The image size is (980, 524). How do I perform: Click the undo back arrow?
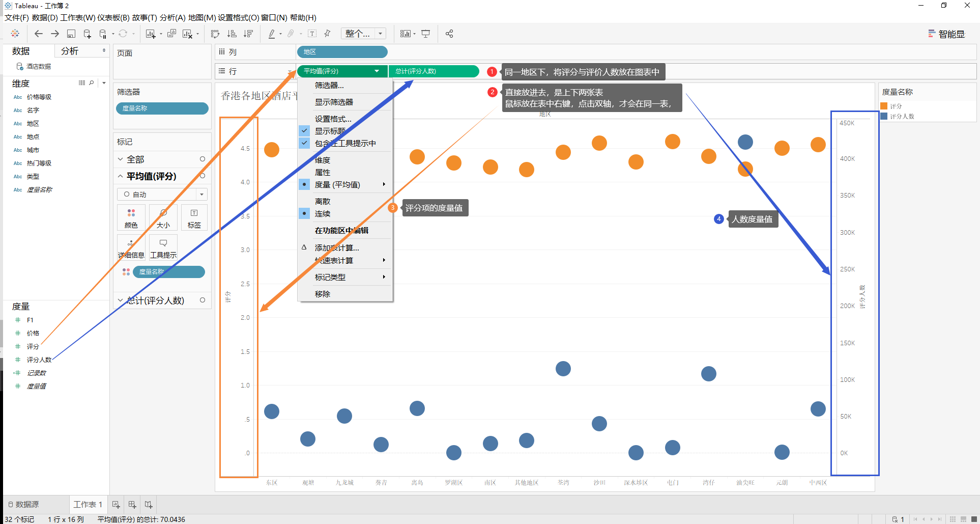click(x=39, y=34)
